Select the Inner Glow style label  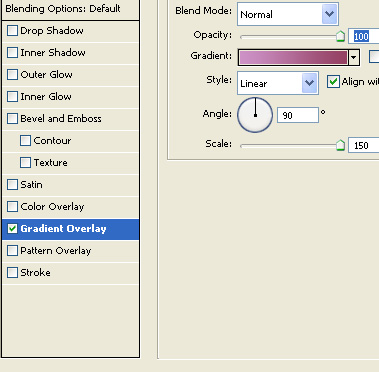click(46, 97)
